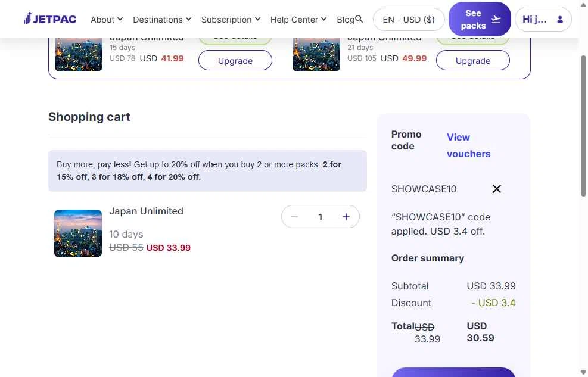Decrease Japan Unlimited quantity with minus
The image size is (588, 377).
tap(294, 217)
